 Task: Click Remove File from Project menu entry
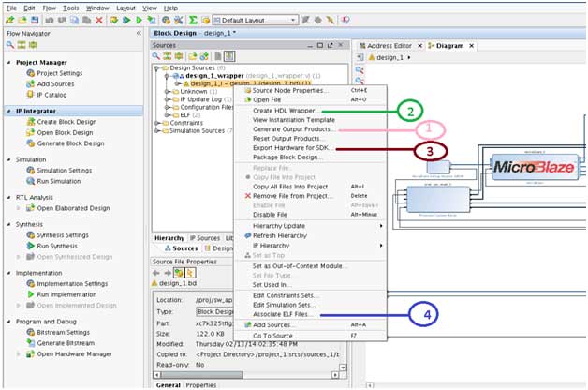coord(310,196)
